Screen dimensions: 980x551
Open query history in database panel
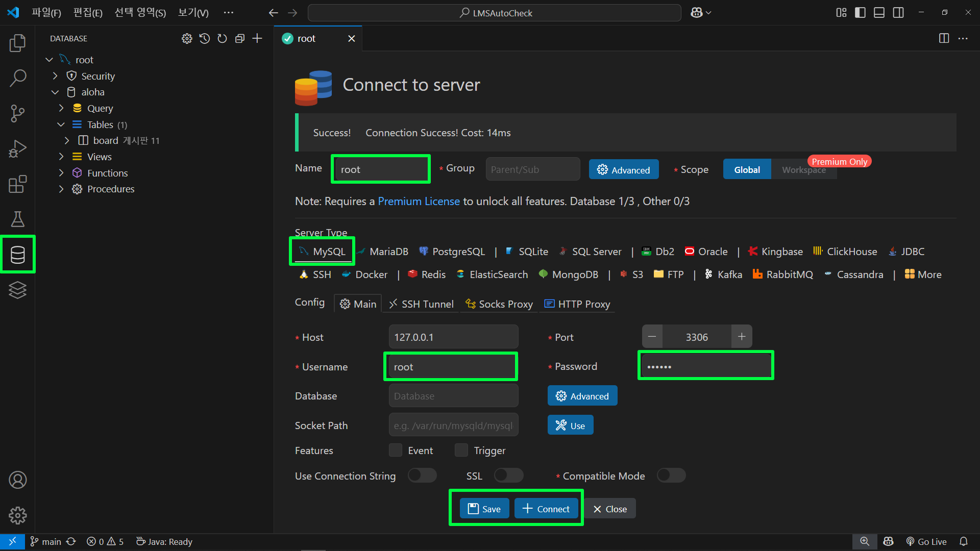coord(204,38)
